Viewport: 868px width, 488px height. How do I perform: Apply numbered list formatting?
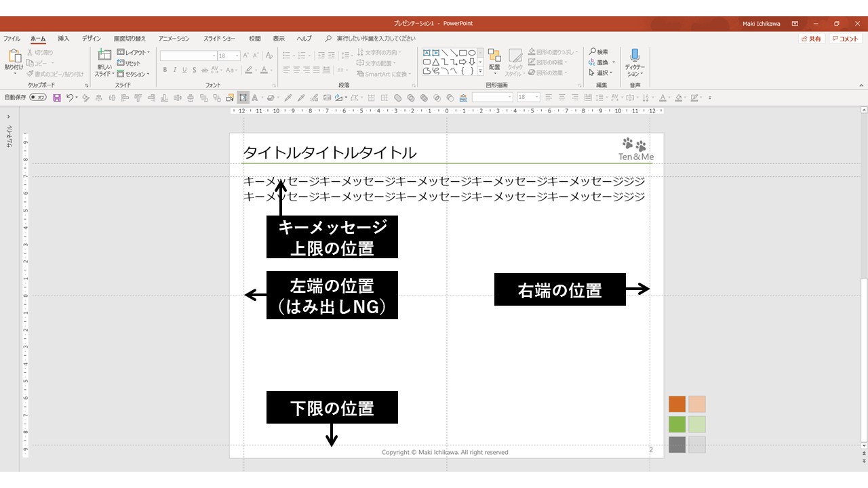pyautogui.click(x=302, y=56)
